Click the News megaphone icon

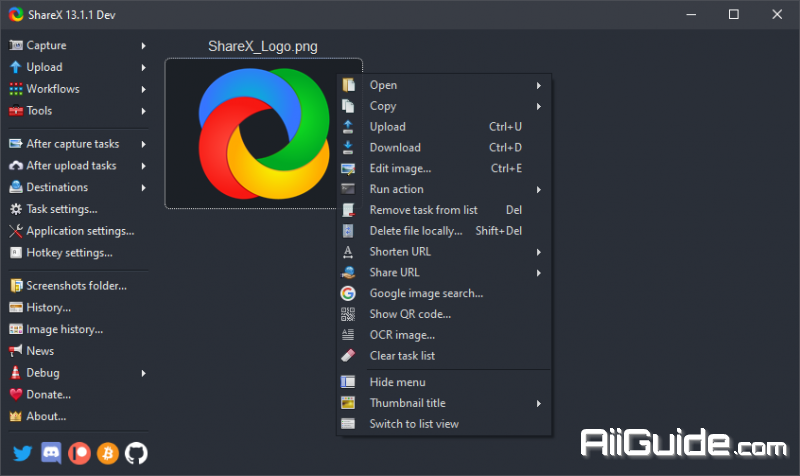(16, 351)
